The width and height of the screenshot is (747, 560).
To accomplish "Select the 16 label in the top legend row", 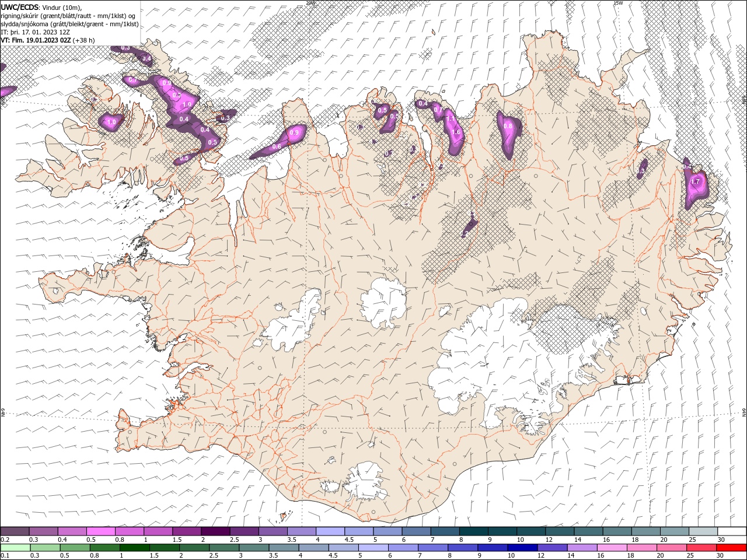I will click(x=607, y=540).
